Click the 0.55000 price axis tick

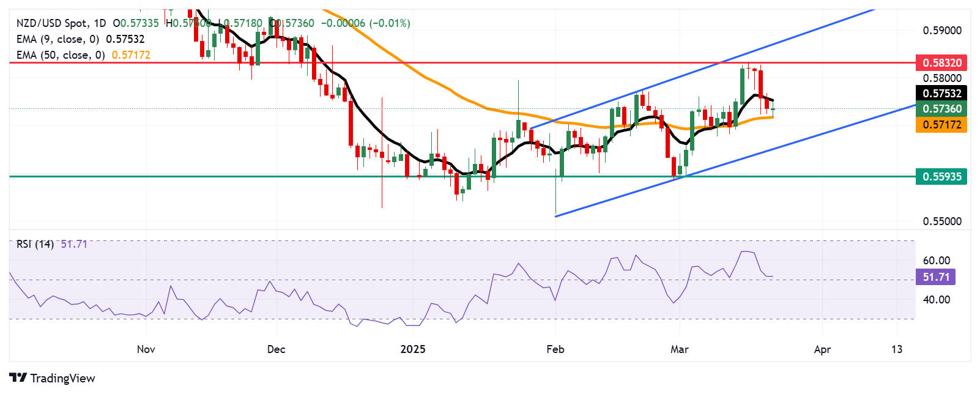(941, 221)
